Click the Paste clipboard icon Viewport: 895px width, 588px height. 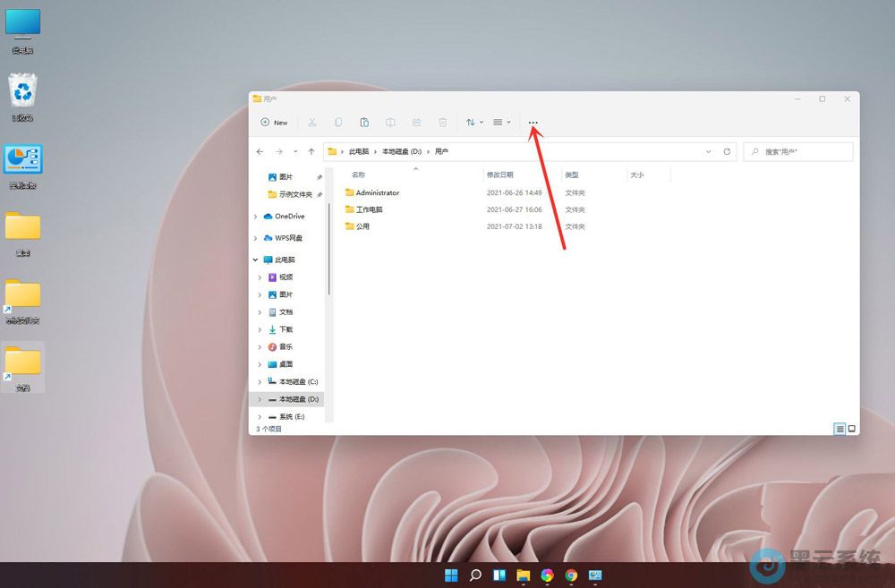pos(364,123)
